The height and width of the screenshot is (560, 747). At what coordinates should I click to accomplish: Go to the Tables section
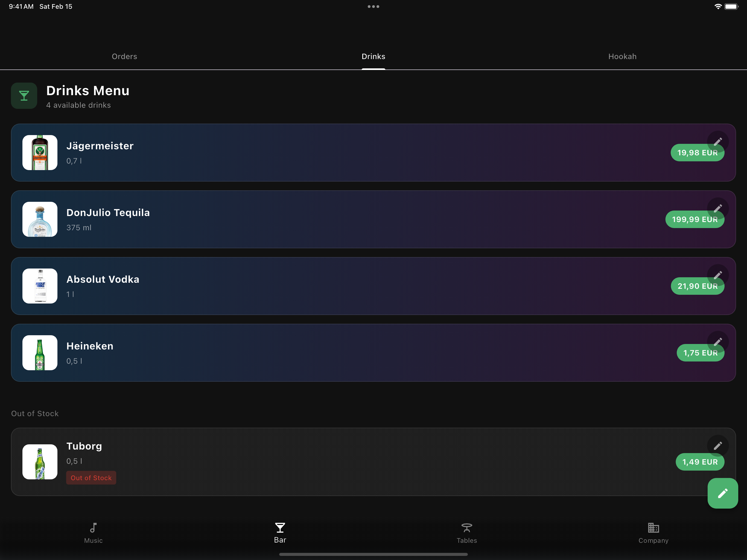(x=467, y=533)
